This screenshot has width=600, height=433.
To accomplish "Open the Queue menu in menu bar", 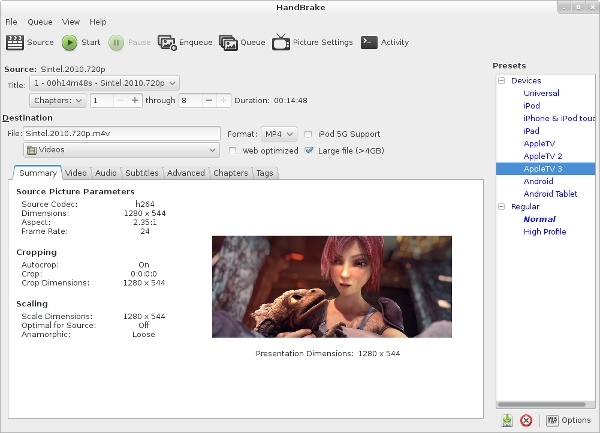I will pyautogui.click(x=40, y=21).
